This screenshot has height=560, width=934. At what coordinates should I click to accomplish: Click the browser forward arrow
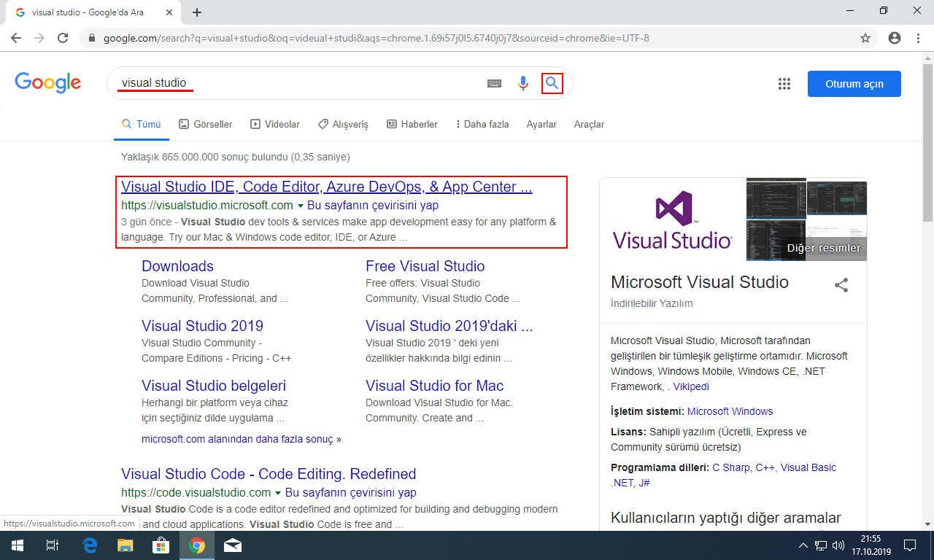39,38
